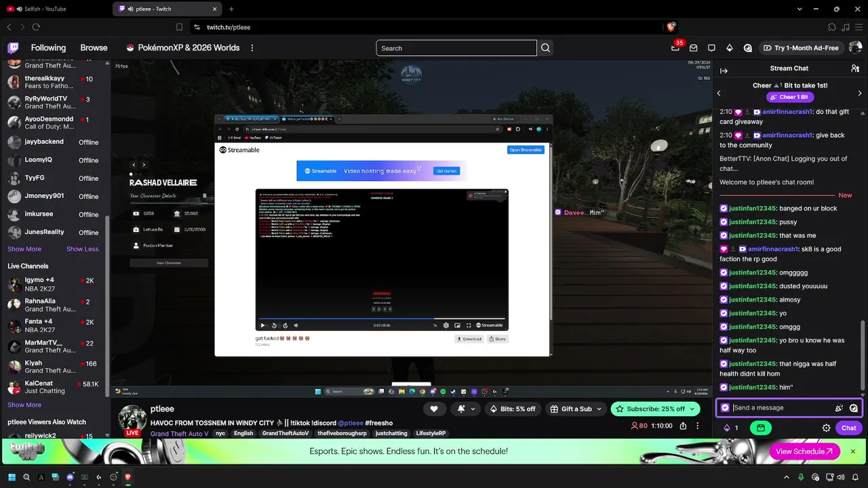Open AyooDesmondd channel in sidebar

pyautogui.click(x=54, y=123)
